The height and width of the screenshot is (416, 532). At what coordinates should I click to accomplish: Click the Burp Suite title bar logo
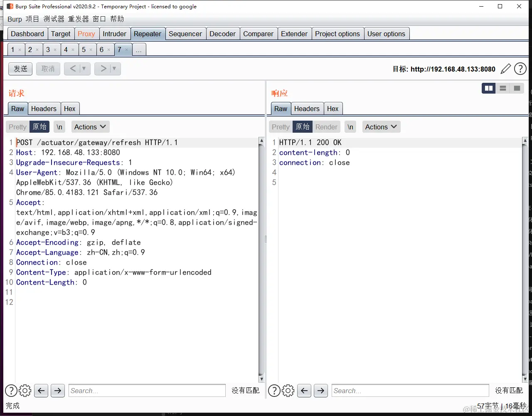pyautogui.click(x=10, y=6)
